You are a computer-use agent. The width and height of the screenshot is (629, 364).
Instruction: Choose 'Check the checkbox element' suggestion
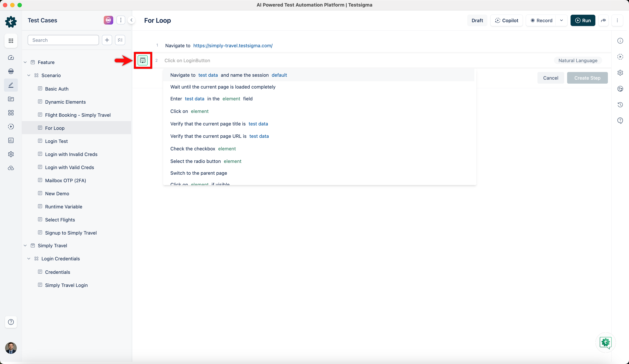(203, 149)
